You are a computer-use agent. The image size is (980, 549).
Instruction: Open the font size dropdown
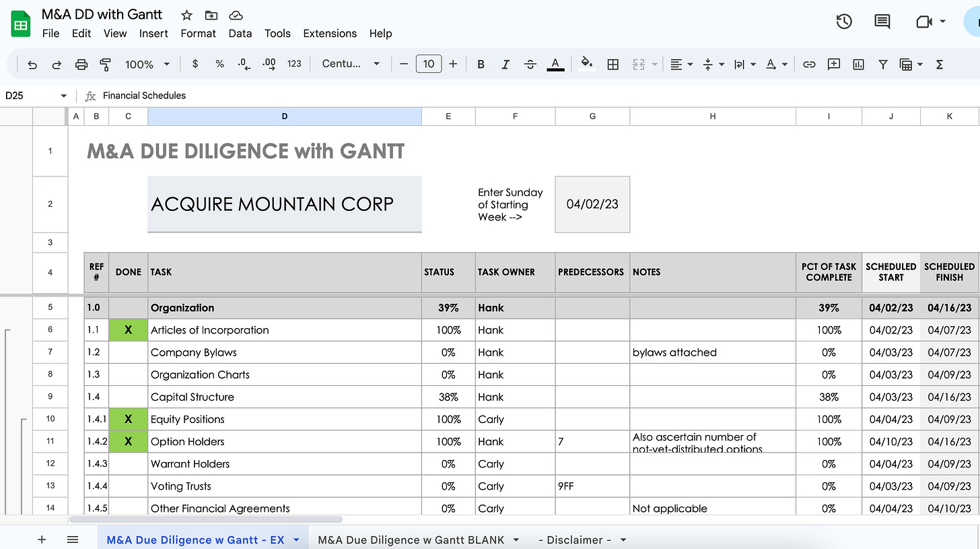[429, 64]
